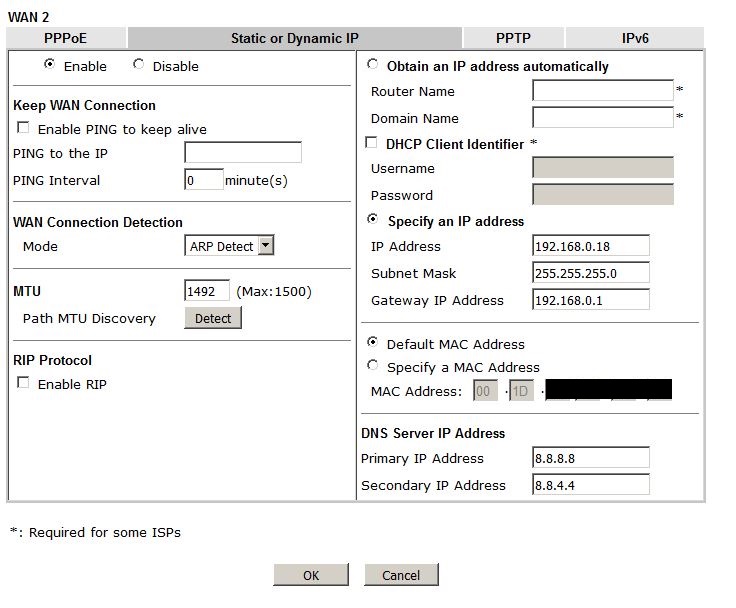The height and width of the screenshot is (608, 736).
Task: Click the Detect button for Path MTU
Action: point(213,318)
